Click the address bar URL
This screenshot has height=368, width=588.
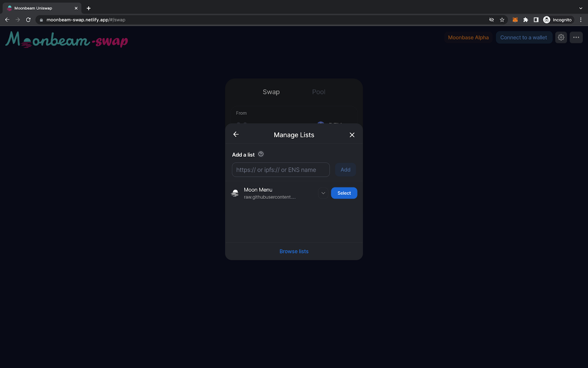[x=86, y=20]
